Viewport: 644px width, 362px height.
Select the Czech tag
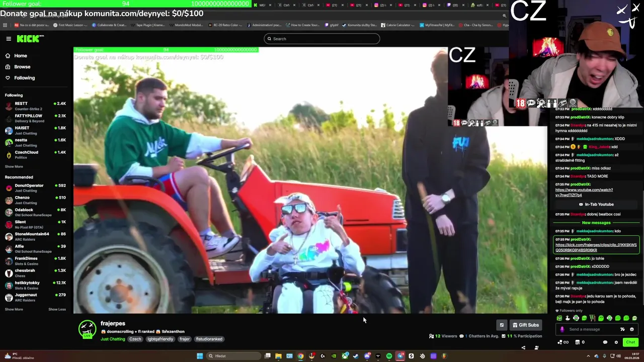(135, 339)
